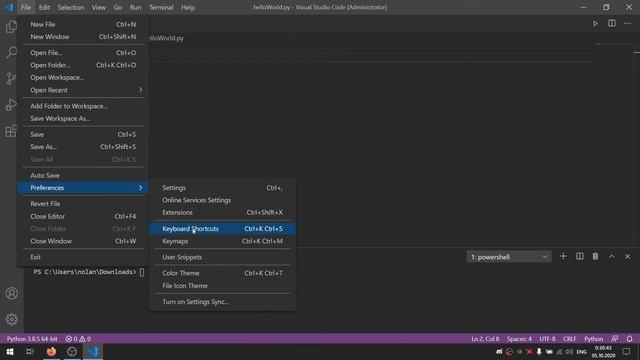Open Settings from Preferences submenu
Viewport: 640px width, 360px height.
tap(222, 188)
